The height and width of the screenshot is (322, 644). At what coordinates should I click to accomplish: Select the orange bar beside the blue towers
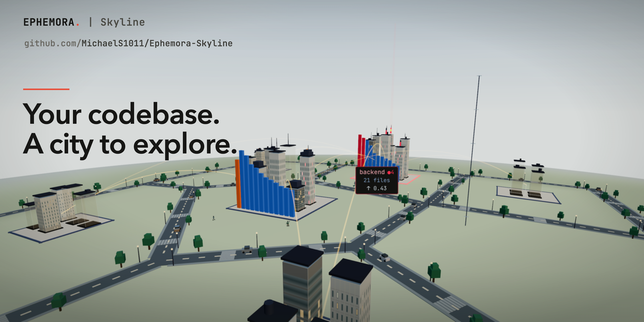coord(238,183)
